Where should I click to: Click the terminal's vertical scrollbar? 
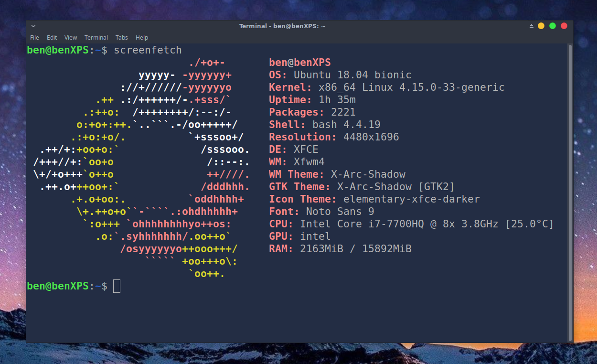click(x=570, y=192)
